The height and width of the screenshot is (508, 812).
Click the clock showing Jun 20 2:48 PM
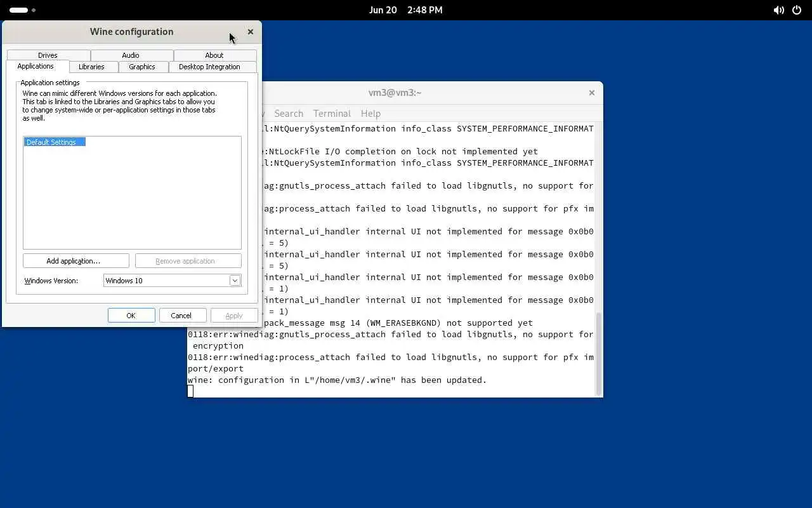tap(406, 10)
